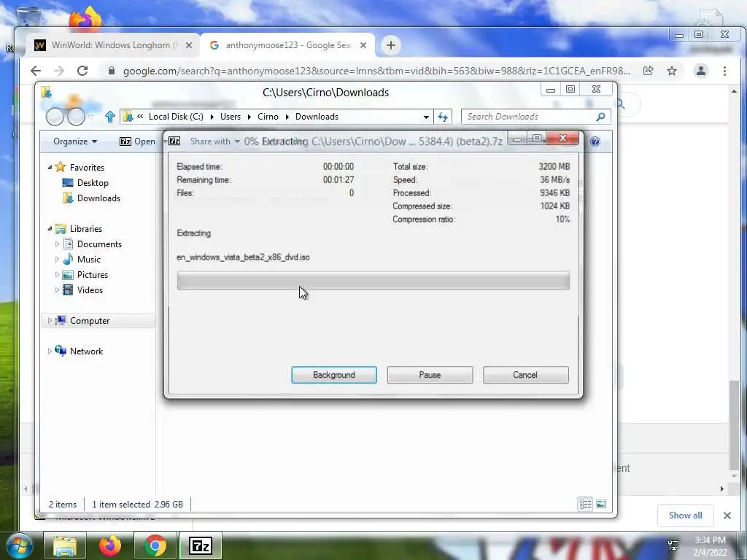Click the 7-Zip taskbar button

[x=201, y=545]
